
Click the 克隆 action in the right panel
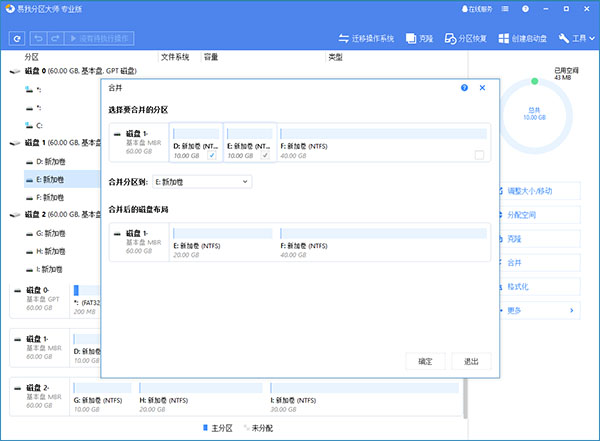[x=540, y=239]
